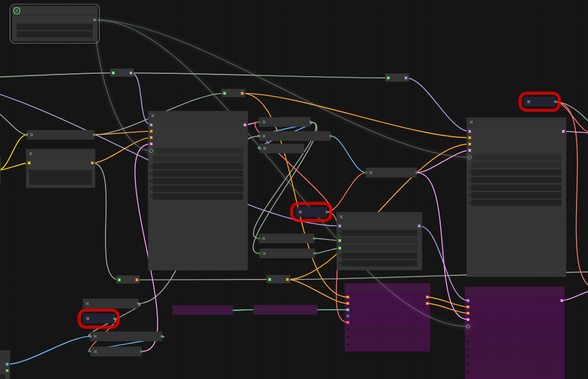Click the output port of the selected top-left node

(x=95, y=20)
